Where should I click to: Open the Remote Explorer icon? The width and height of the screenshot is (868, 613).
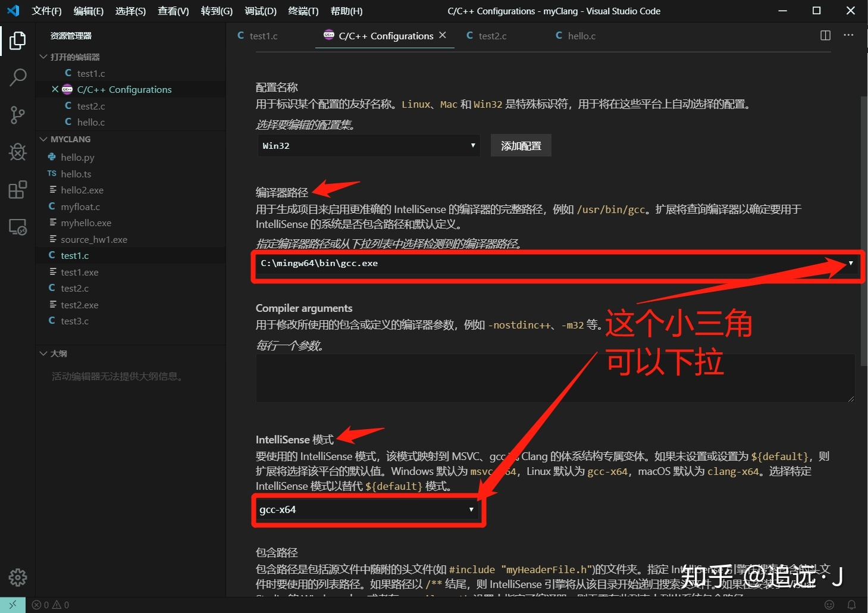[18, 227]
